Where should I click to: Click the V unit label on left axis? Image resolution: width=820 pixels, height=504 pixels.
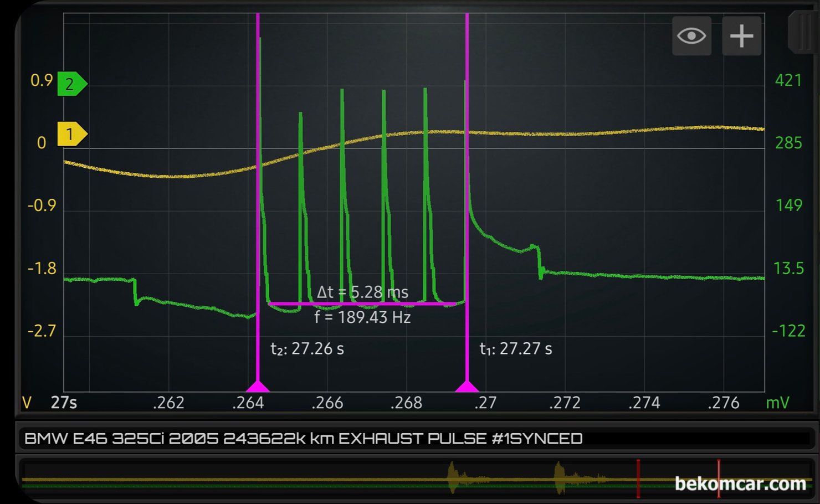26,403
